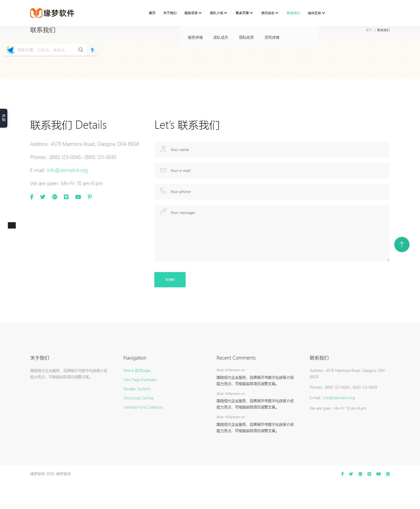This screenshot has height=509, width=420.
Task: Focus the Your phone field
Action: click(272, 192)
